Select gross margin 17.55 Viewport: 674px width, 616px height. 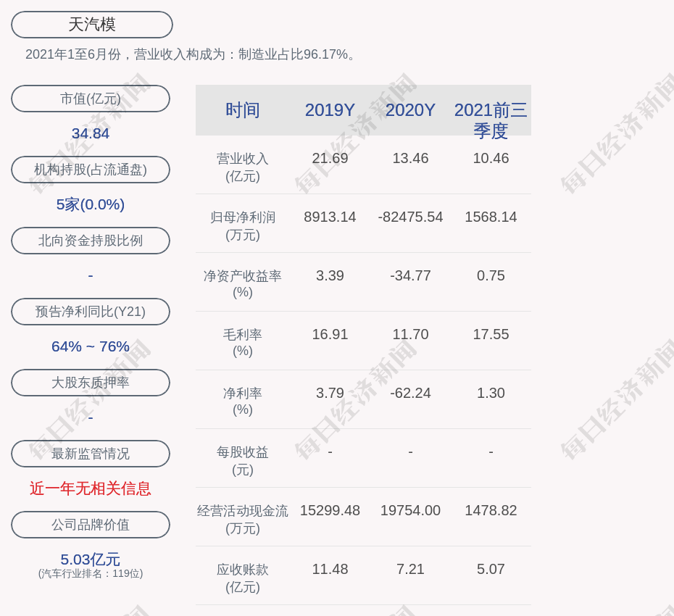[491, 334]
